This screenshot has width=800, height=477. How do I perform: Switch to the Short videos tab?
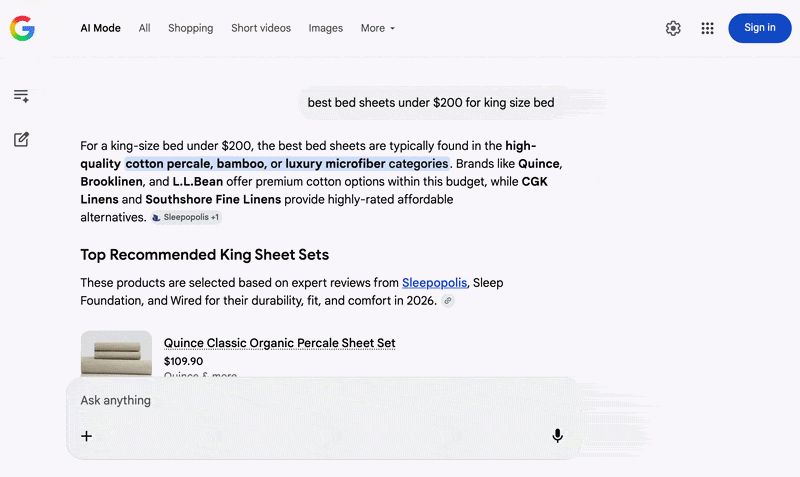[261, 28]
